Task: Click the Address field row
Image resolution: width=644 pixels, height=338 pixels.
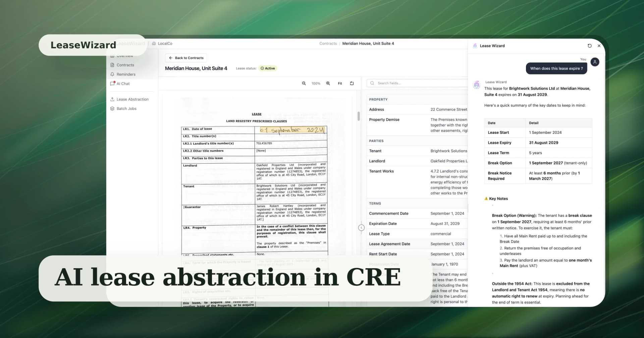Action: [417, 110]
